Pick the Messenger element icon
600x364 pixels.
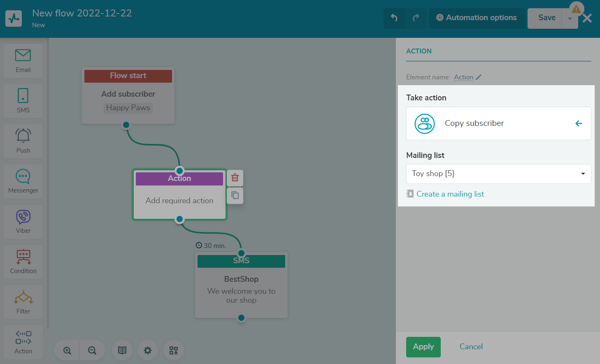tap(23, 181)
